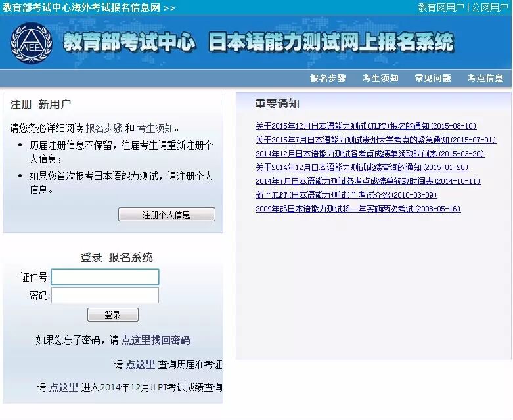Open 报名步骤 in navigation bar

328,78
